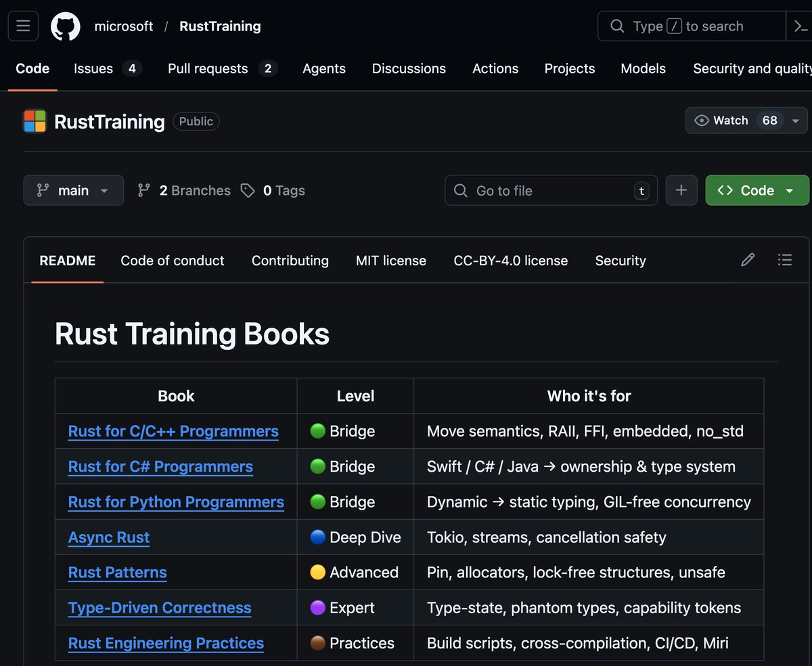This screenshot has height=666, width=812.
Task: Click RustTraining in the breadcrumb
Action: 220,26
